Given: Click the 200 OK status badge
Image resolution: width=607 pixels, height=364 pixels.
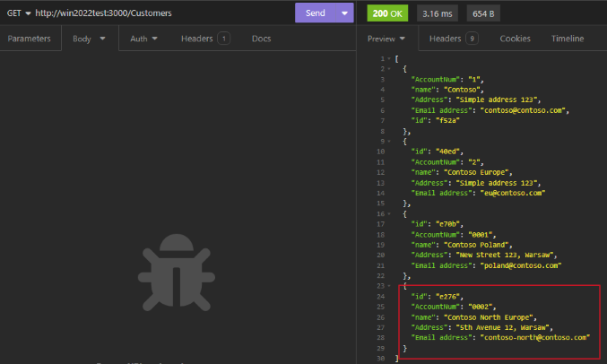Looking at the screenshot, I should pyautogui.click(x=387, y=13).
